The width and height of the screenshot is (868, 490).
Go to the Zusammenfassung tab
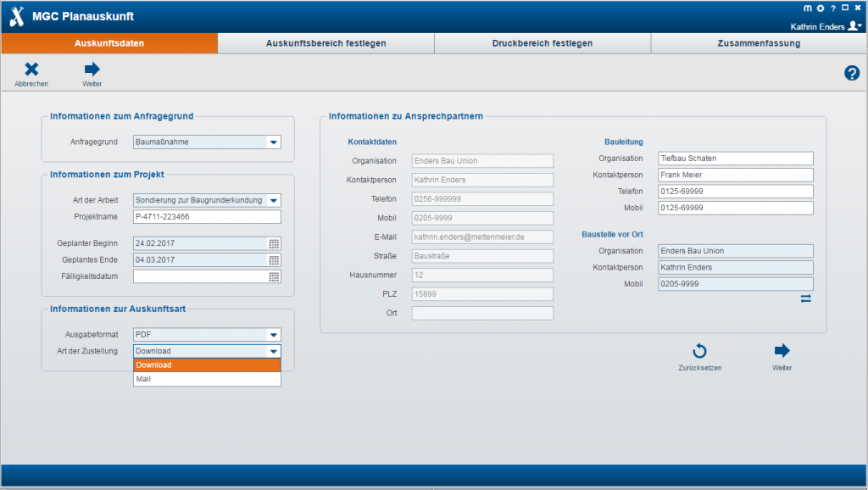point(759,43)
